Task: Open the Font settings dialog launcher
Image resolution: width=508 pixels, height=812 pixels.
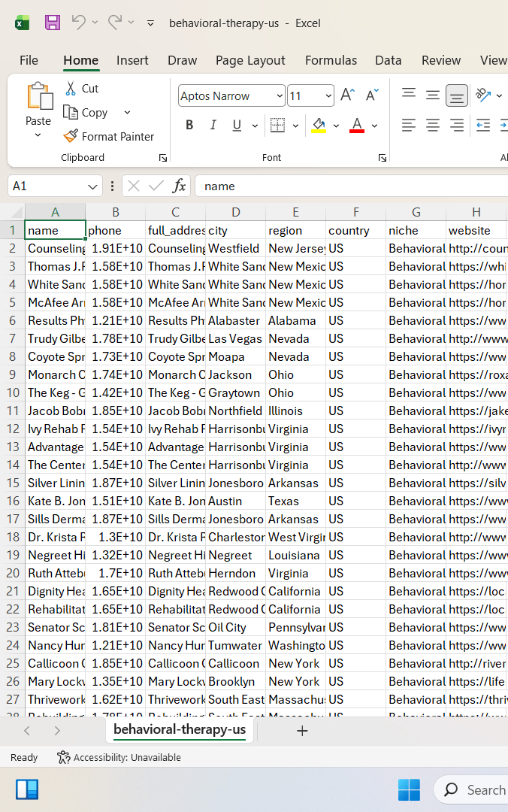Action: pos(383,158)
